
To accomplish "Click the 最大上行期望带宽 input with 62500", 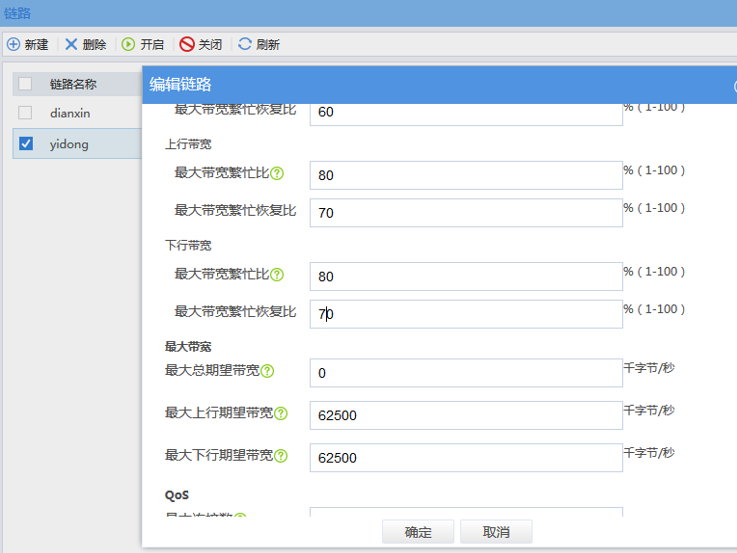I will pyautogui.click(x=466, y=415).
